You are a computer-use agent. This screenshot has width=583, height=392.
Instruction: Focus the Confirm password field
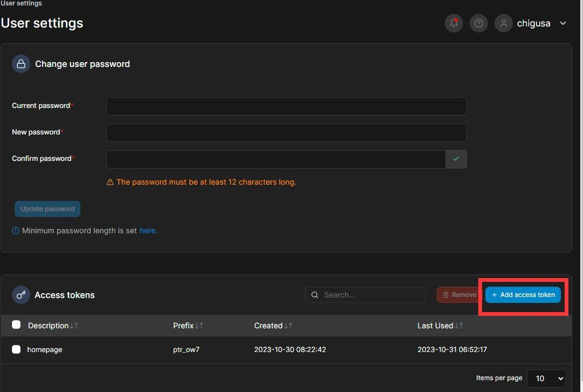pos(276,159)
